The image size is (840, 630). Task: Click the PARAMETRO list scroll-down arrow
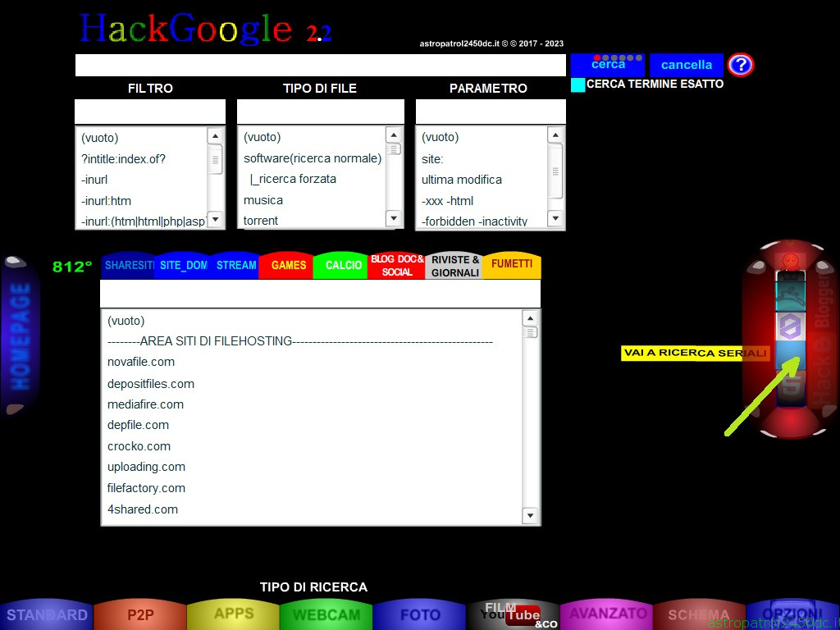(x=555, y=218)
